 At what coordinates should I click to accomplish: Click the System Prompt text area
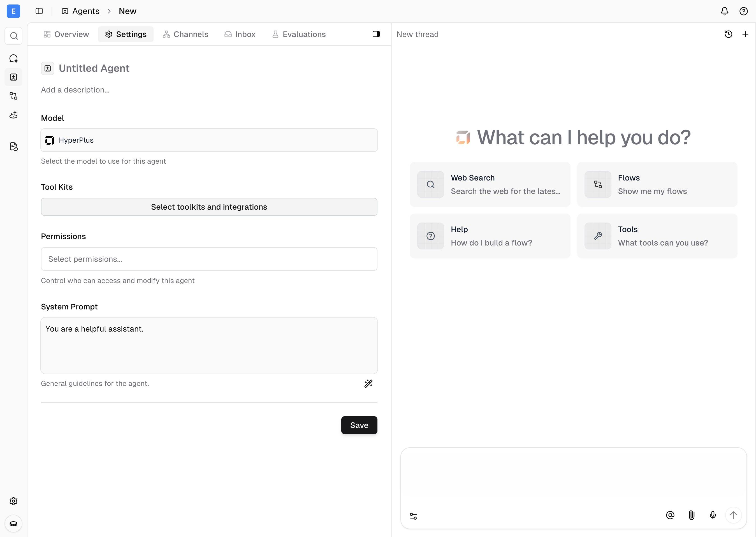tap(209, 346)
